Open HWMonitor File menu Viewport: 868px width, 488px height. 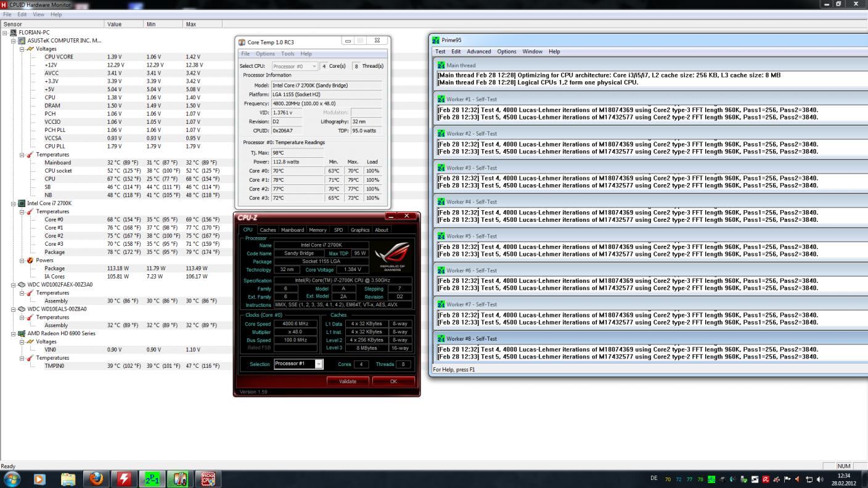7,14
